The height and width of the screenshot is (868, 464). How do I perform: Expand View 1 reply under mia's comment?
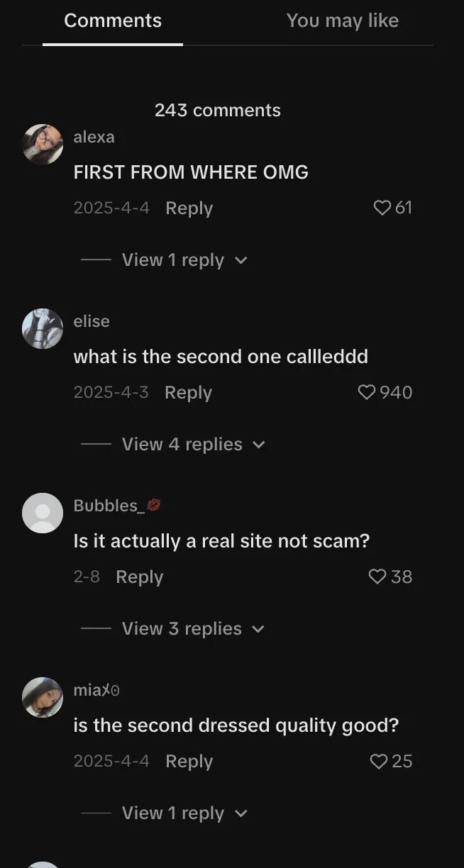point(184,813)
